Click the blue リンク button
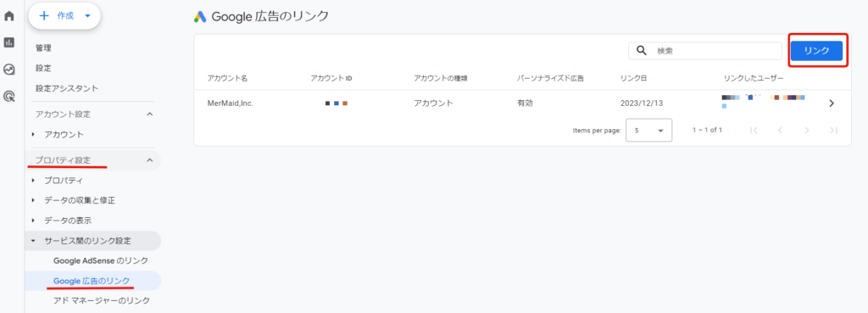This screenshot has width=868, height=313. click(816, 50)
